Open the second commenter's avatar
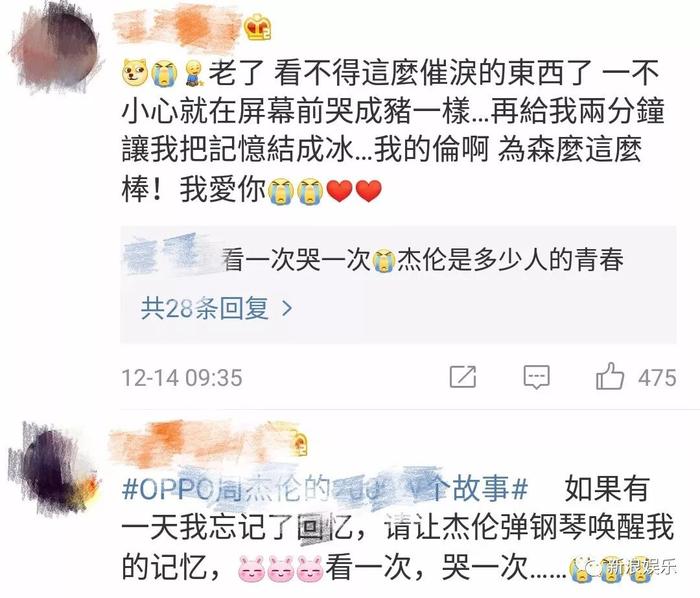Viewport: 700px width, 598px height. point(54,466)
